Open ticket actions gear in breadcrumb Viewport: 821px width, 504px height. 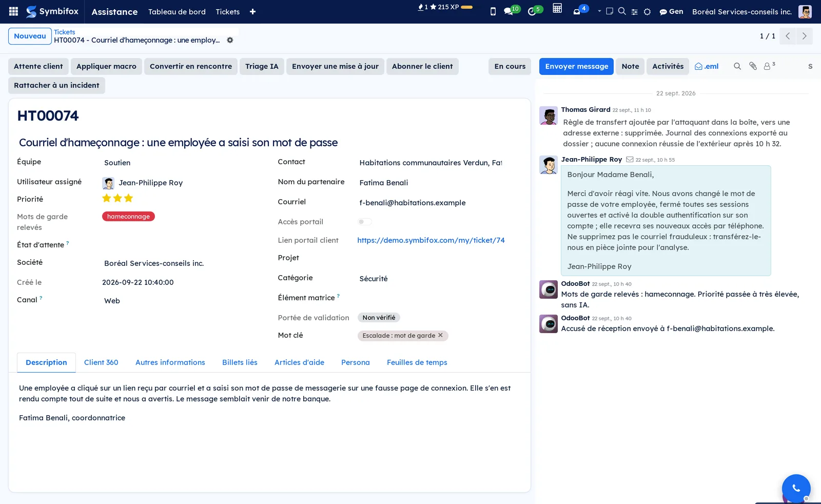[230, 40]
